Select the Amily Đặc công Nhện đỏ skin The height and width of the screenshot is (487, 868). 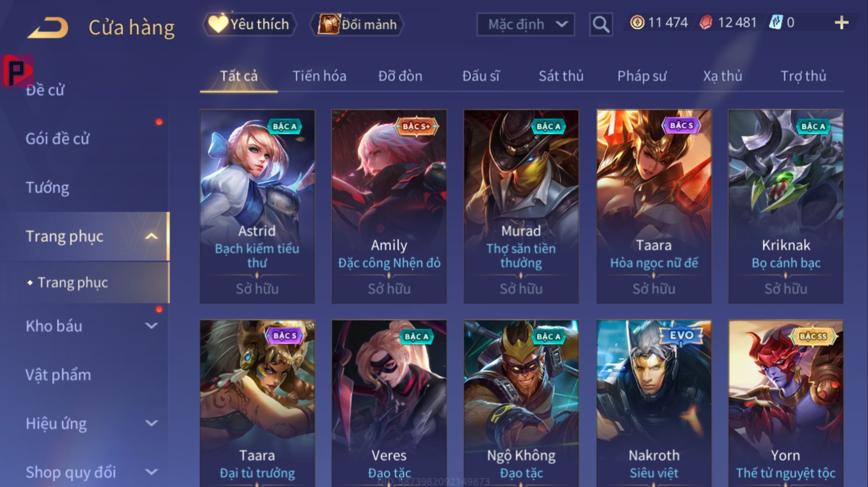(x=389, y=206)
